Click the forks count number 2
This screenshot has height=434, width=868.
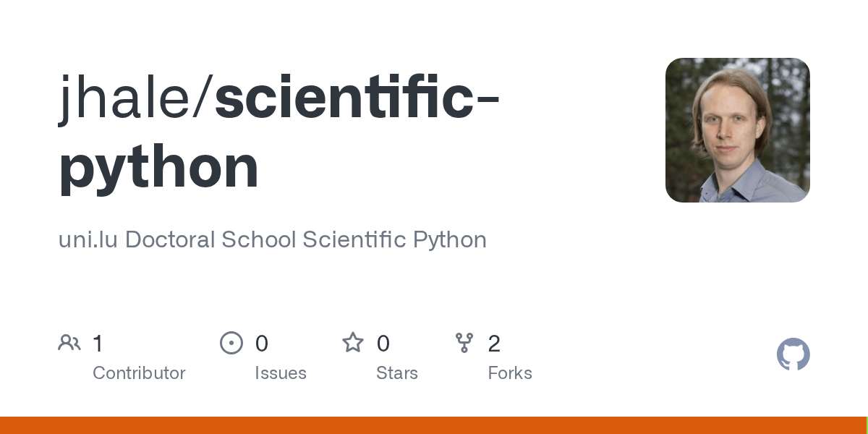pyautogui.click(x=494, y=344)
